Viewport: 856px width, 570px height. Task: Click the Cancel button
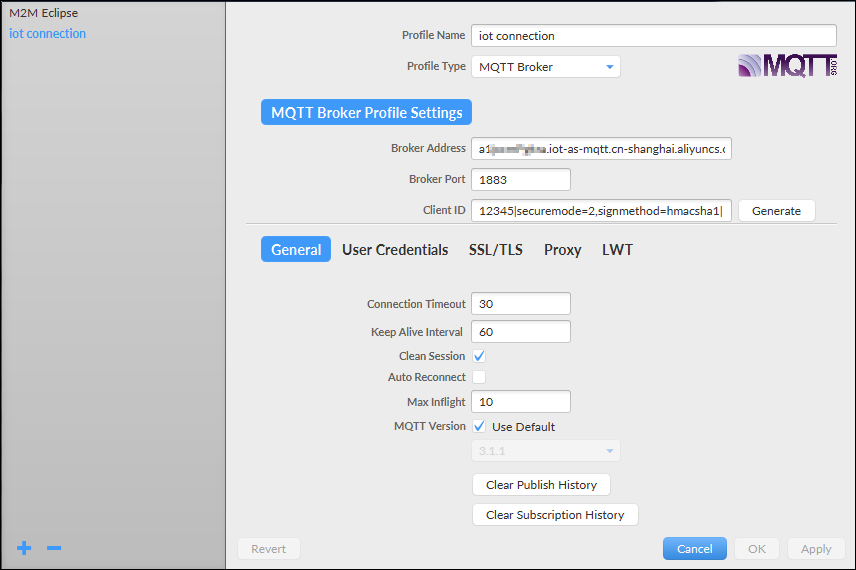tap(694, 549)
